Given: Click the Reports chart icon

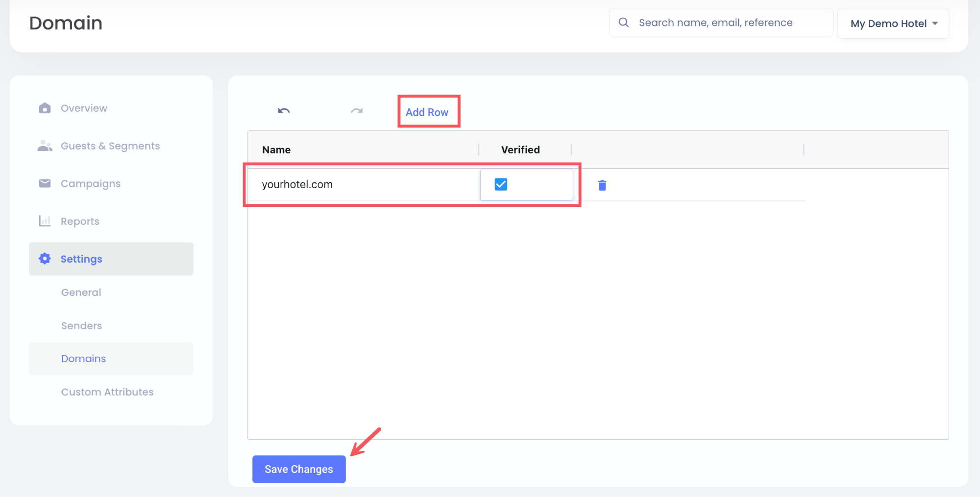Looking at the screenshot, I should pos(45,221).
